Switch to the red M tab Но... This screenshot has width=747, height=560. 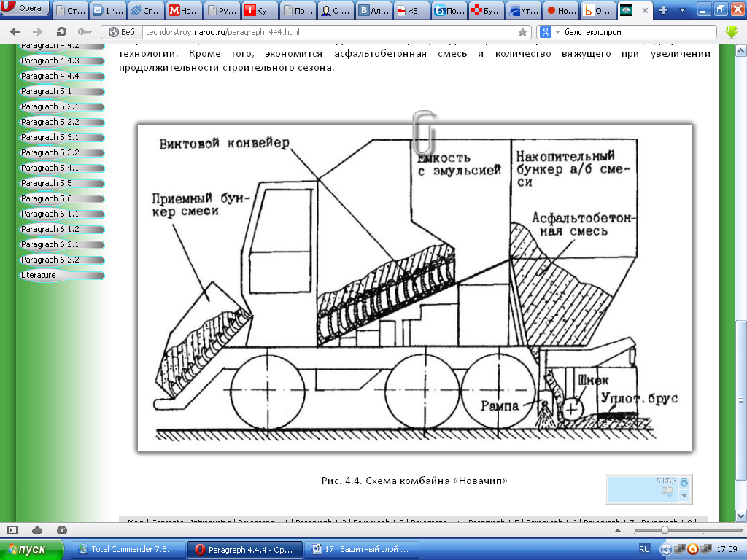(x=184, y=10)
